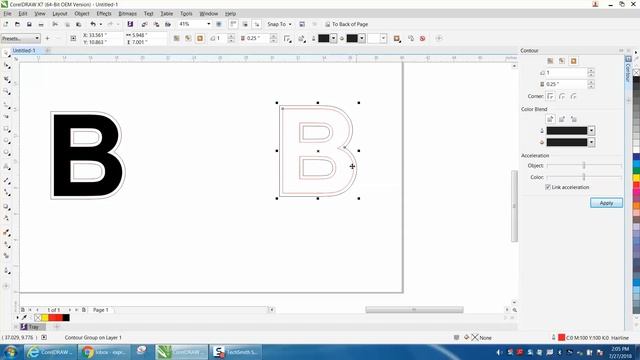The image size is (640, 360).
Task: Open the Effects menu
Action: pos(104,13)
